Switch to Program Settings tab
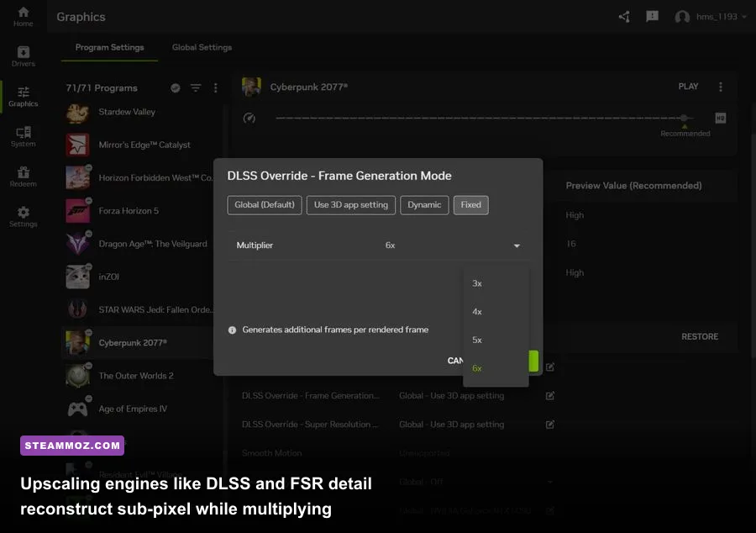The image size is (756, 533). 109,47
